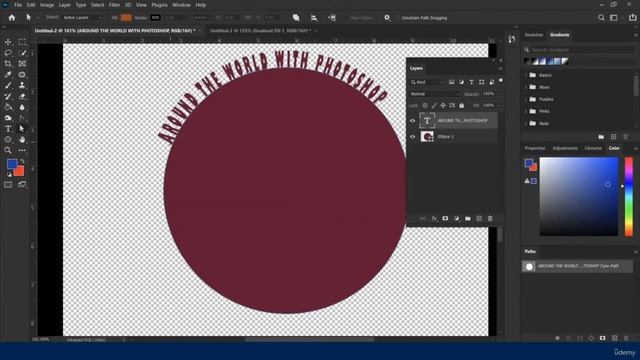This screenshot has width=640, height=360.
Task: Click the Fill color swatch in options bar
Action: [x=126, y=18]
